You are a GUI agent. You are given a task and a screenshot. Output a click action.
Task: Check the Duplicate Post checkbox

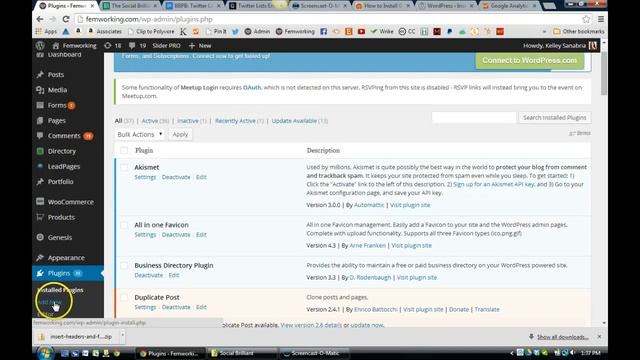tap(124, 298)
